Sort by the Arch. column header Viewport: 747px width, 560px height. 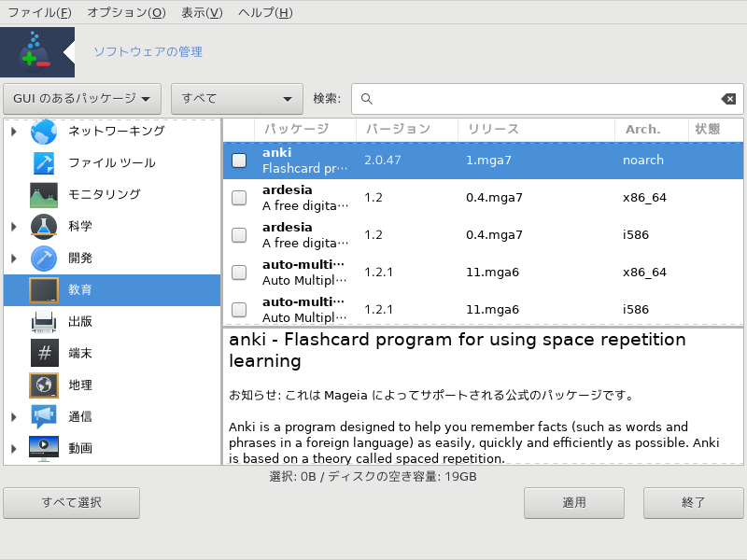(x=652, y=129)
